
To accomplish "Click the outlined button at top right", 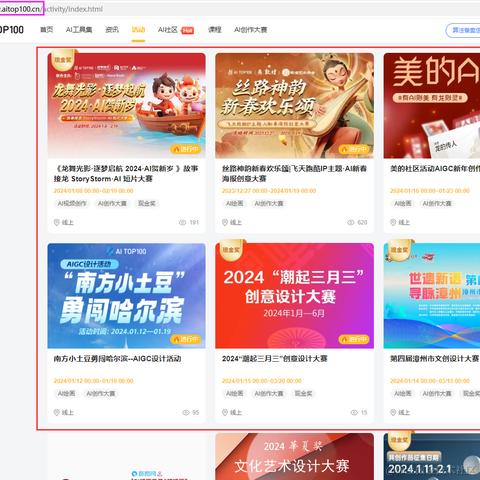I will pyautogui.click(x=463, y=30).
